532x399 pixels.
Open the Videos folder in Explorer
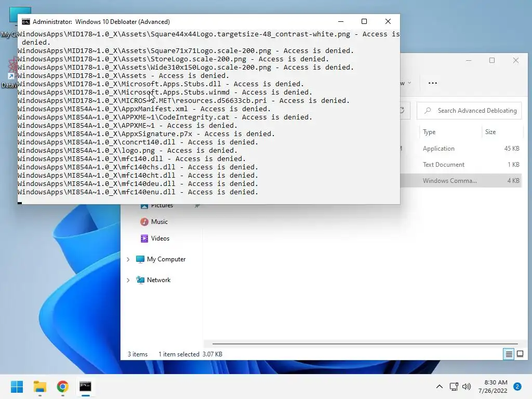point(160,238)
